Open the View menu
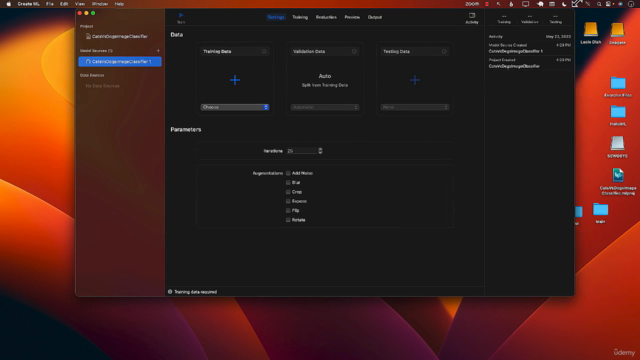 click(x=80, y=4)
